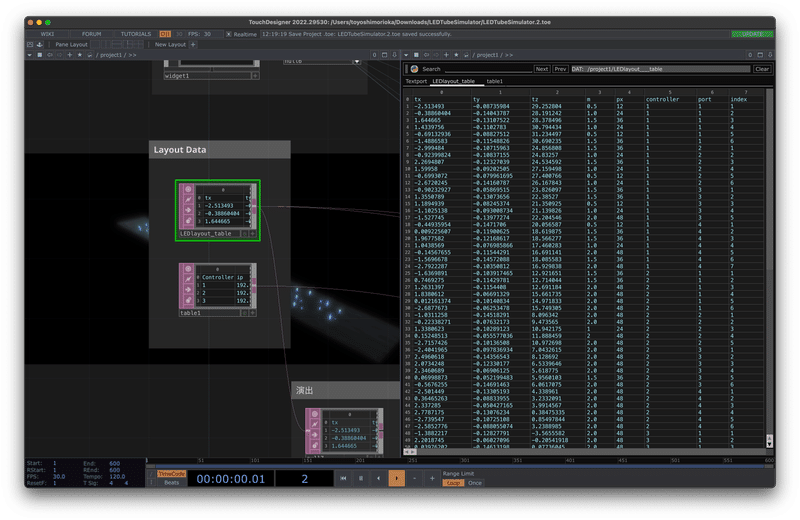Select the New Layout label

[x=170, y=44]
